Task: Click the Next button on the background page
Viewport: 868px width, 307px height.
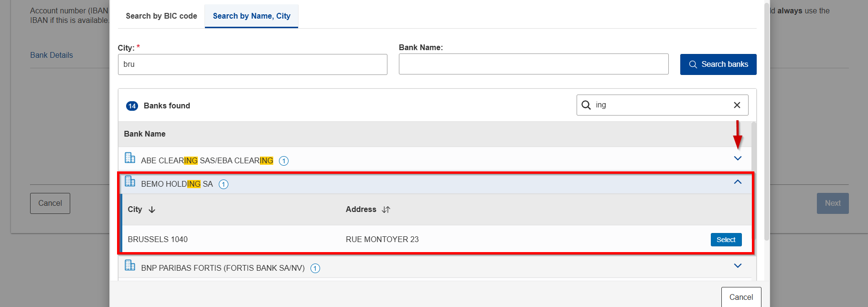Action: (x=833, y=203)
